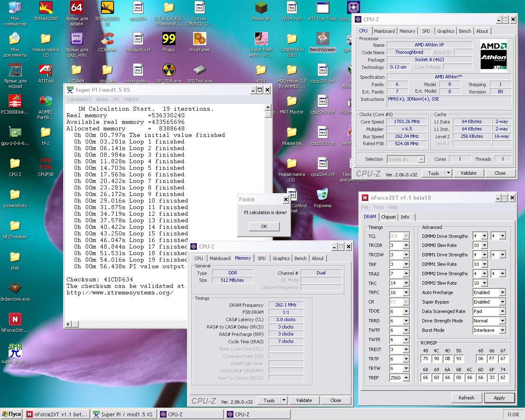Switch to SPD tab in lower CPU-Z
This screenshot has width=525, height=420.
click(261, 258)
